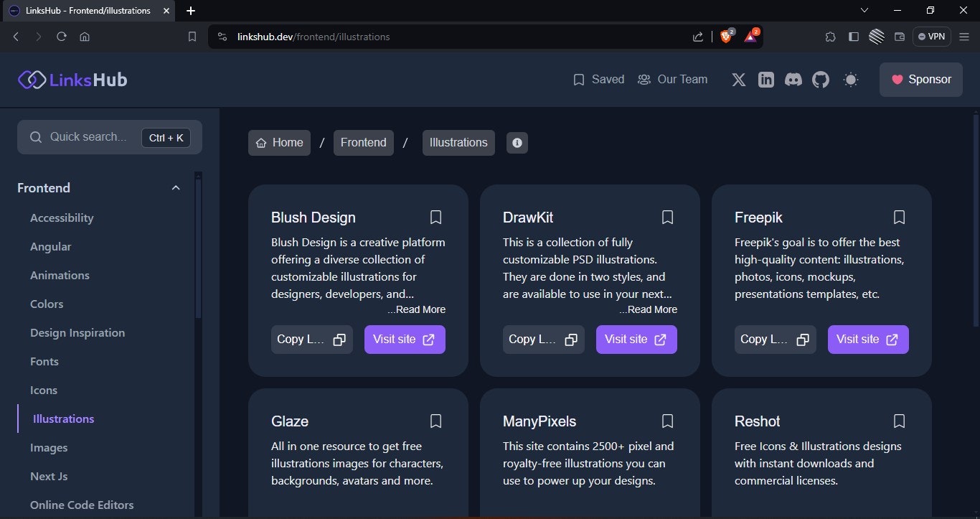Click the share icon in address bar
This screenshot has height=519, width=980.
click(698, 37)
